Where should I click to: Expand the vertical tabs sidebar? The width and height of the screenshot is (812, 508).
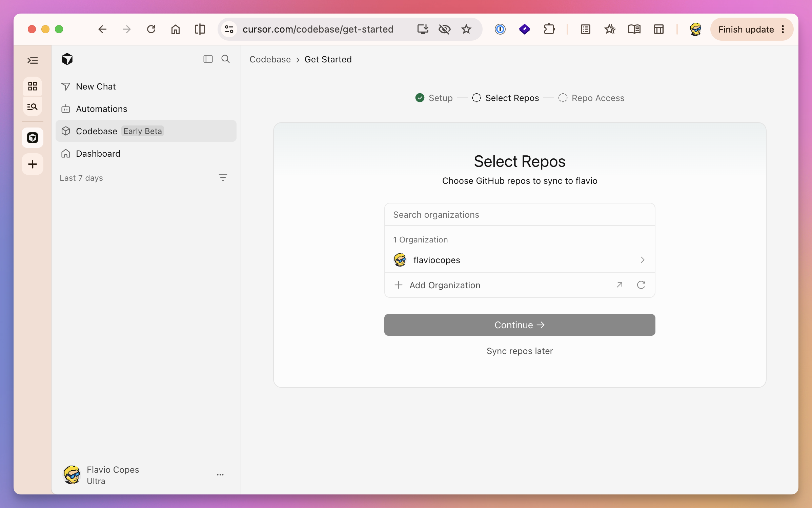33,60
